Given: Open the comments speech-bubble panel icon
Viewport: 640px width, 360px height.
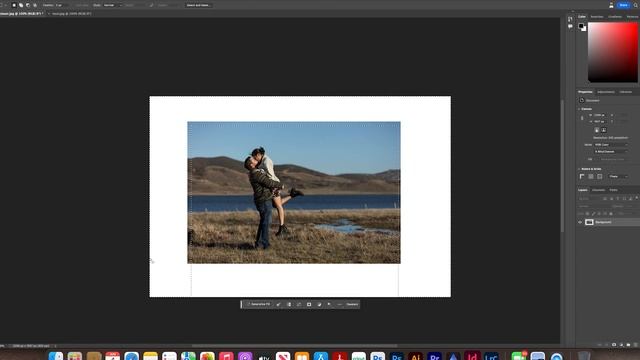Looking at the screenshot, I should point(570,27).
